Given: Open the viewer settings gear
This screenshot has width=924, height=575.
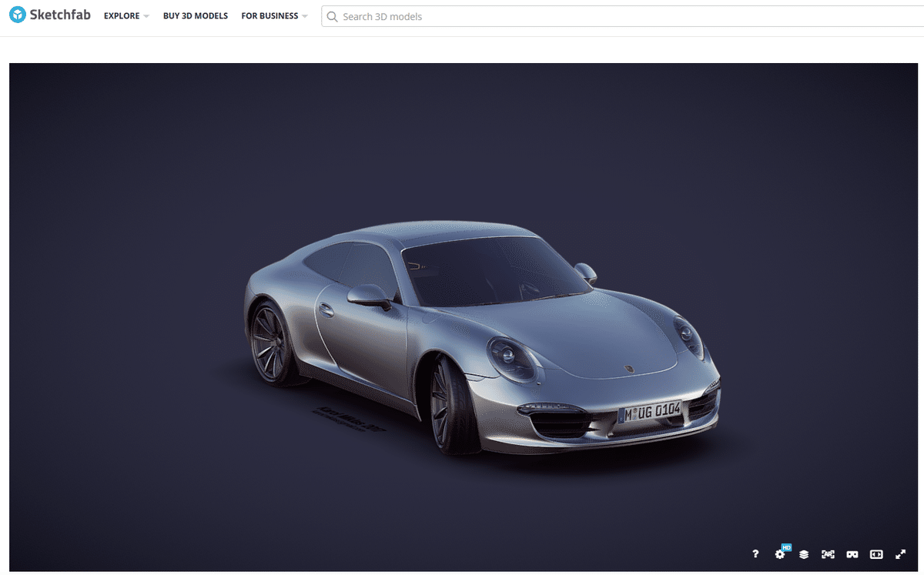Looking at the screenshot, I should tap(779, 554).
